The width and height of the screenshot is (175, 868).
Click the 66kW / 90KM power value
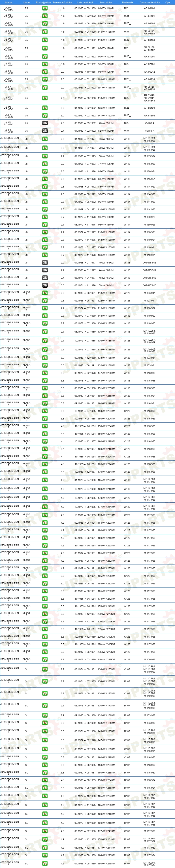(x=106, y=156)
